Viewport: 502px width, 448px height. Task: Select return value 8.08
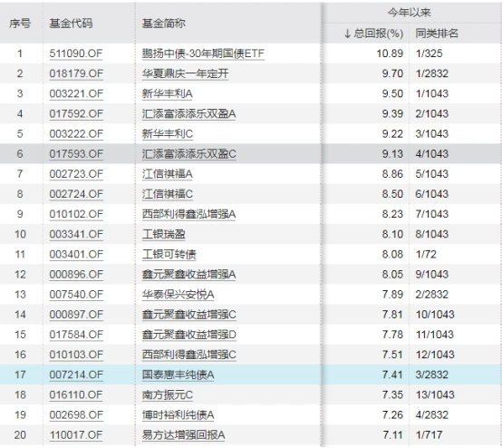[x=392, y=255]
